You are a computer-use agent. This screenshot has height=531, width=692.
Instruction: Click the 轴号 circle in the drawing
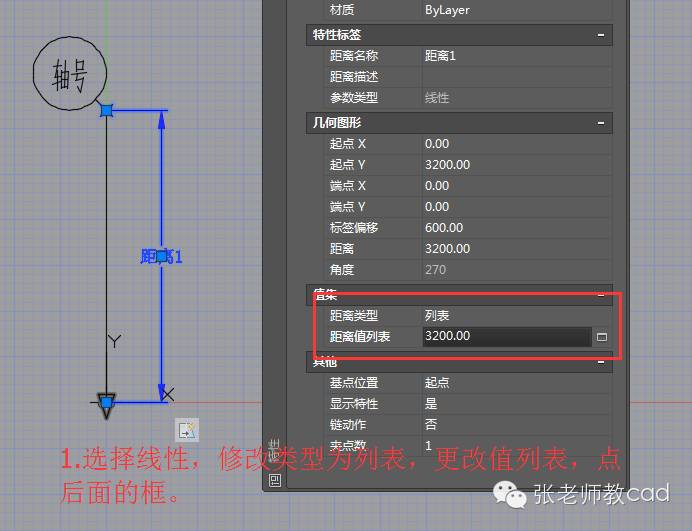[70, 73]
